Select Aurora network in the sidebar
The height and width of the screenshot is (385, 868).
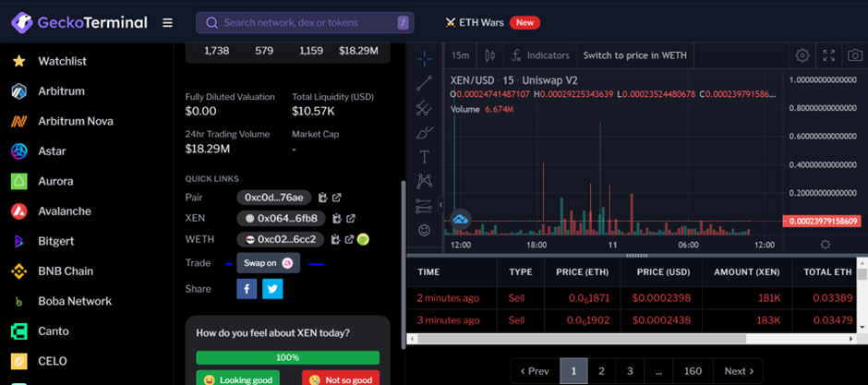tap(55, 181)
